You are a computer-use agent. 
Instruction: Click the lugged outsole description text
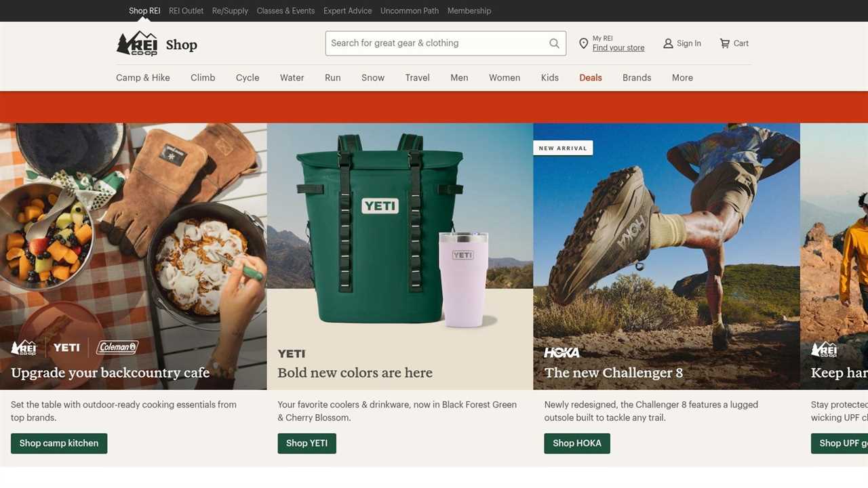pyautogui.click(x=651, y=411)
